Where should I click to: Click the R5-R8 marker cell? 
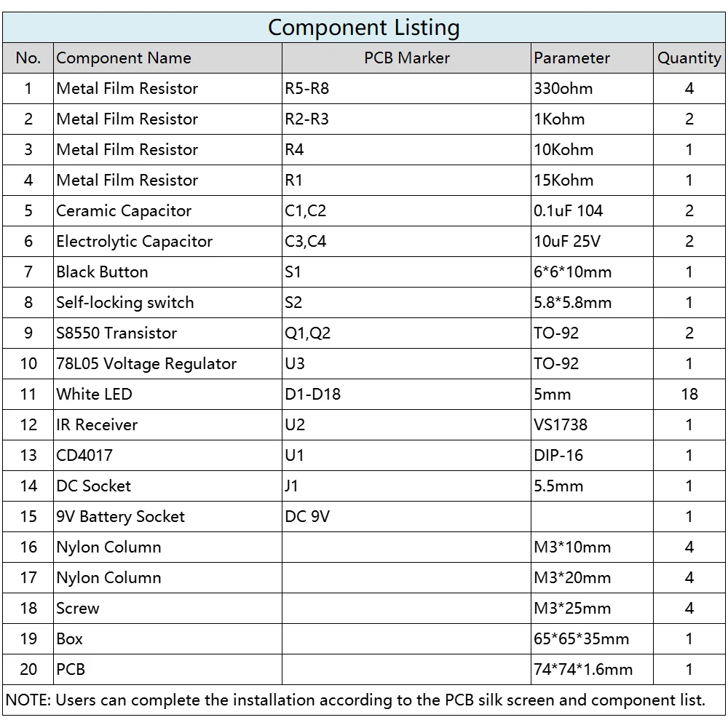pyautogui.click(x=406, y=88)
